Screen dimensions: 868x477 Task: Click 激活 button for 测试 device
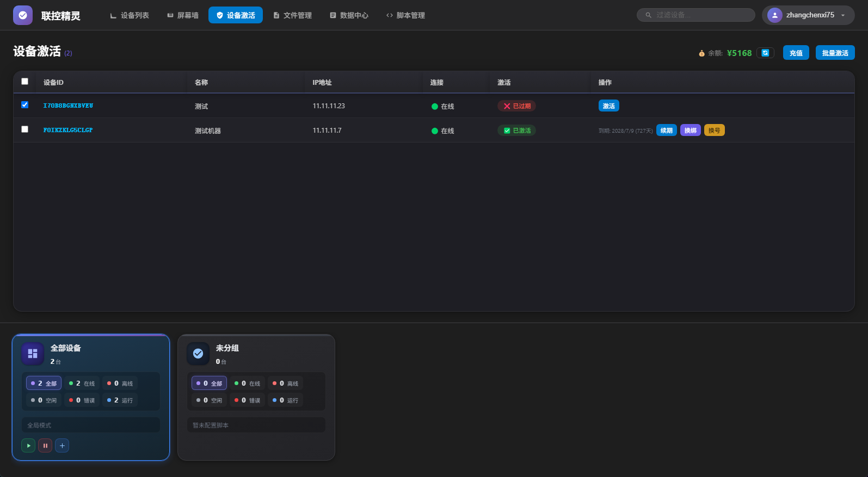609,106
